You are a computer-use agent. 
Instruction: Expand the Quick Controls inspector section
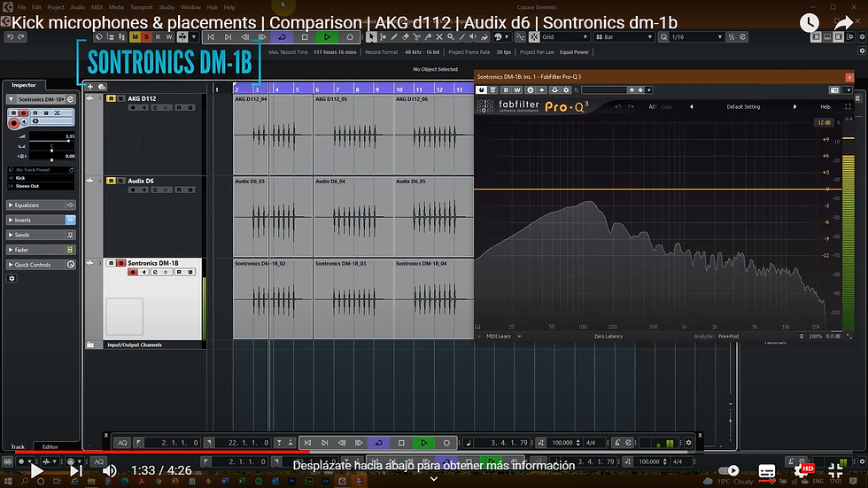tap(41, 265)
